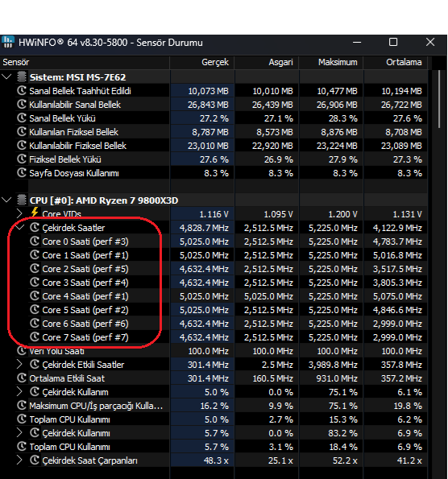
Task: Expand the Çekirdek Saat Çarpanları row
Action: pyautogui.click(x=19, y=460)
